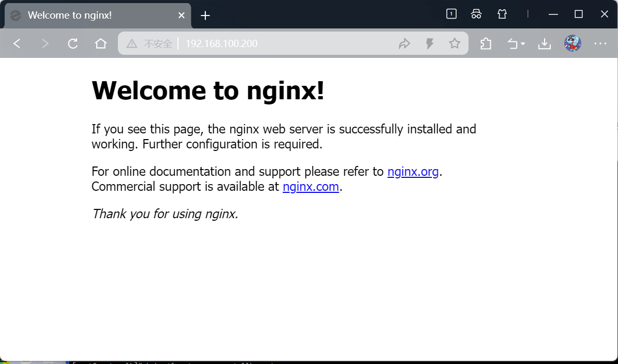Click the not-secure warning triangle icon

click(132, 43)
